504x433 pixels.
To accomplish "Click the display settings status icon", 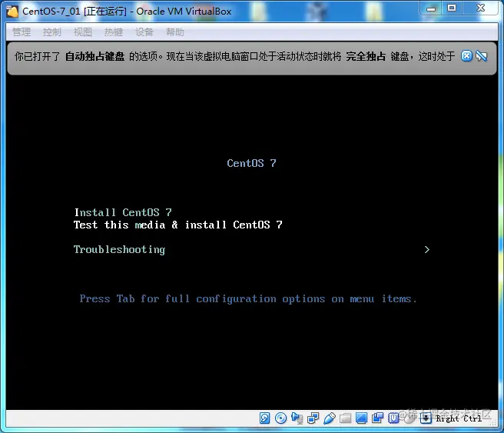I will coord(362,418).
